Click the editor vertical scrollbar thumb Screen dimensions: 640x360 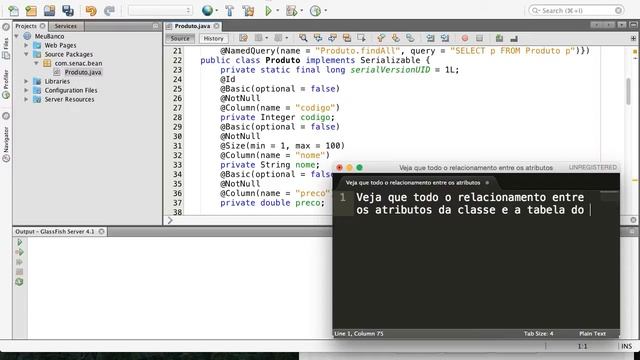coord(628,91)
